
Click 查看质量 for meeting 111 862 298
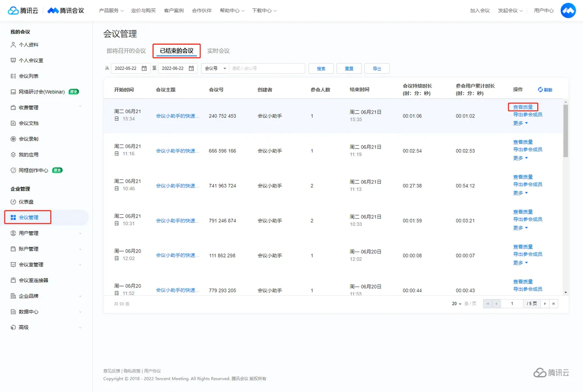[523, 247]
